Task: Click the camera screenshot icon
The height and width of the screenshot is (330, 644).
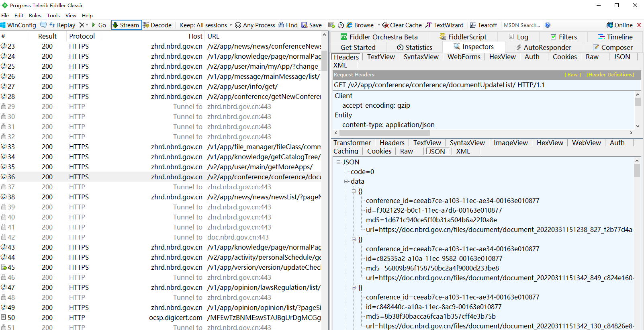Action: (x=331, y=25)
